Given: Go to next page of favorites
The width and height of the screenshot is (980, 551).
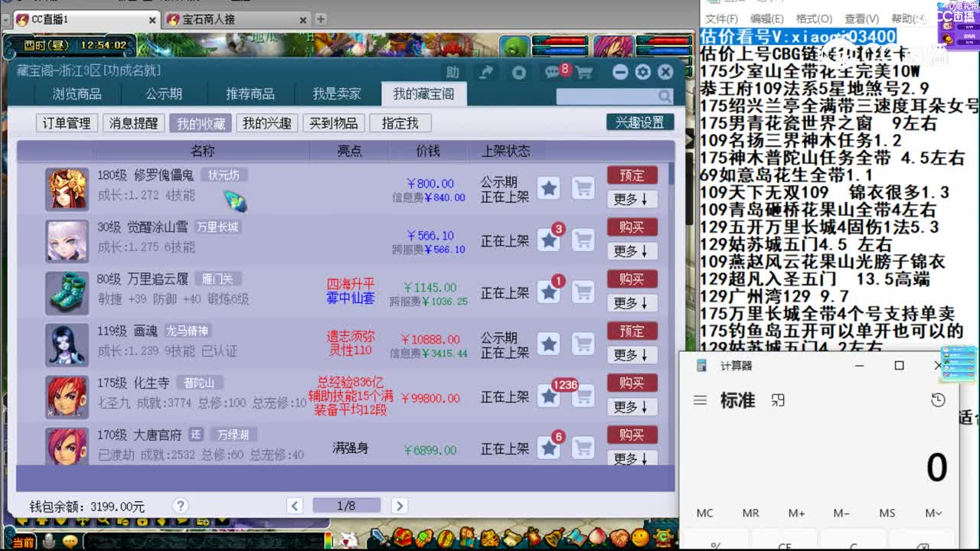Looking at the screenshot, I should [x=399, y=506].
